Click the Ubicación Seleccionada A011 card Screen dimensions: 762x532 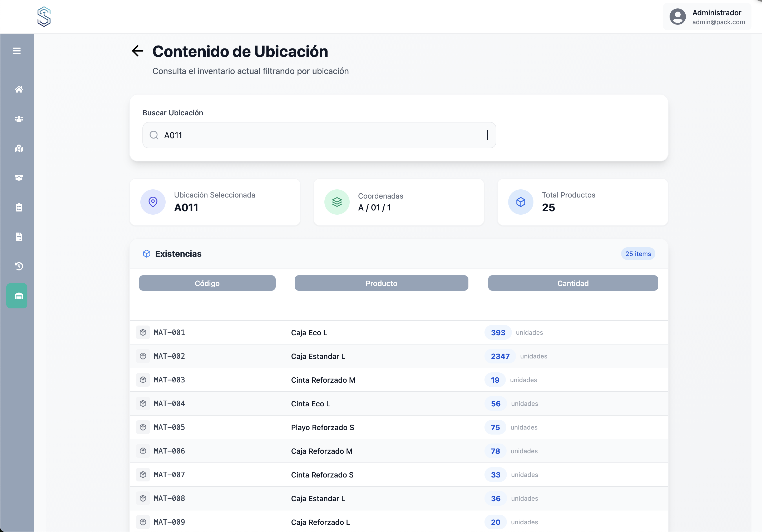[215, 202]
